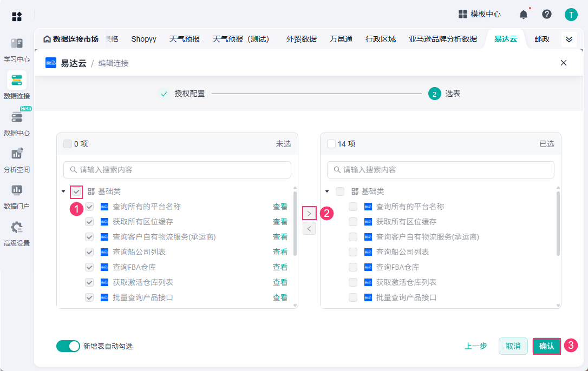Check 查询FBA仓库 in right list

(353, 267)
